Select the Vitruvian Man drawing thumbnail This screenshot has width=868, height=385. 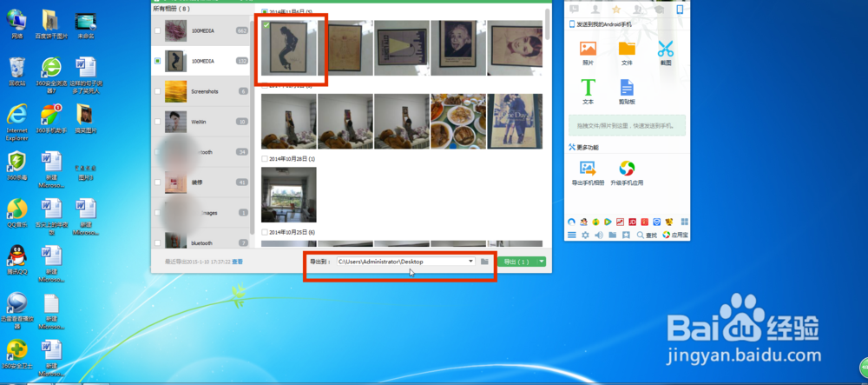(345, 48)
